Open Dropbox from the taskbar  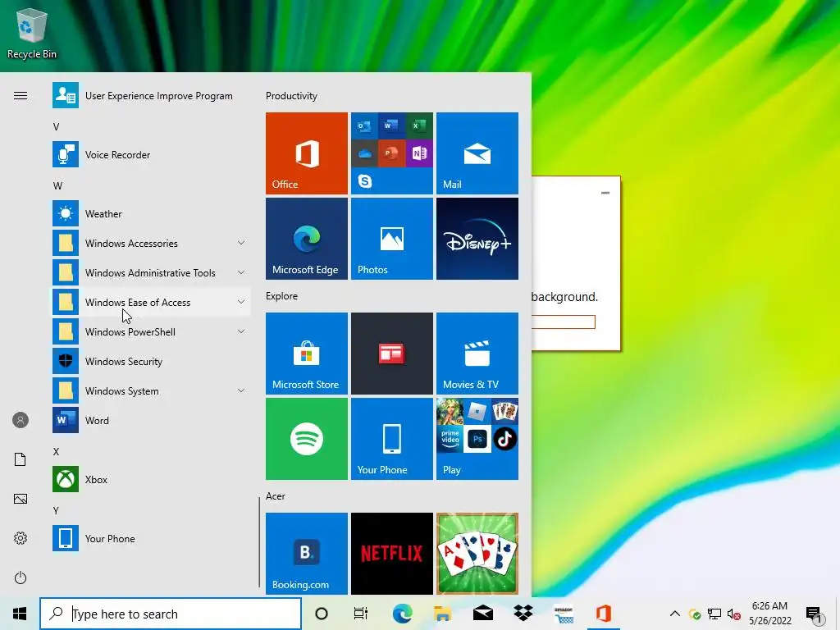pyautogui.click(x=523, y=614)
